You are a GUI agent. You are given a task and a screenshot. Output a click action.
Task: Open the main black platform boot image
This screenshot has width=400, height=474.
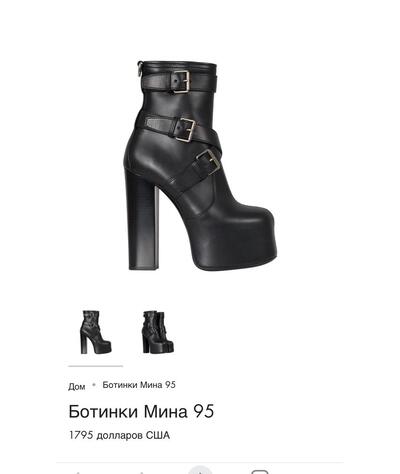(200, 165)
